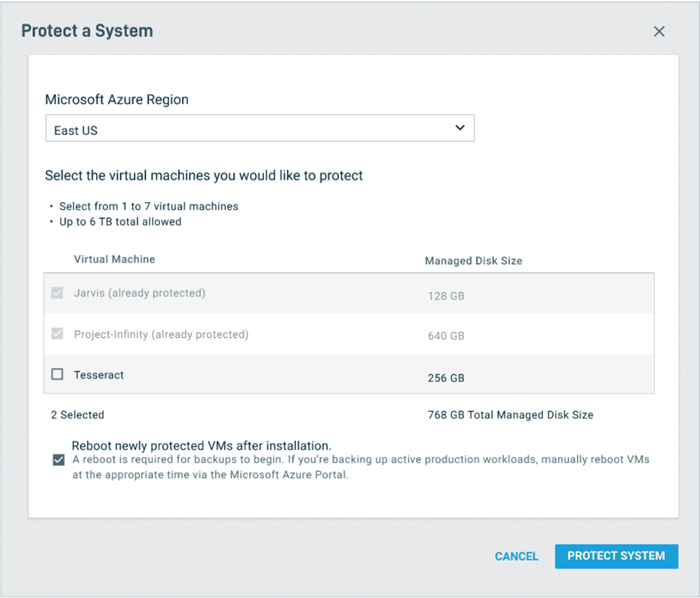This screenshot has width=700, height=598.
Task: Click the 'Reboot newly protected VMs' label text
Action: (x=201, y=445)
